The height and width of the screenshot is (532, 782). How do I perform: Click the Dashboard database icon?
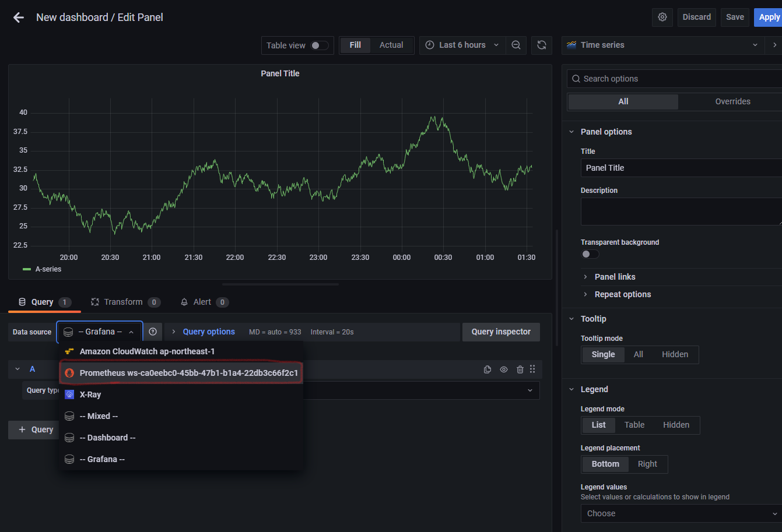point(69,438)
